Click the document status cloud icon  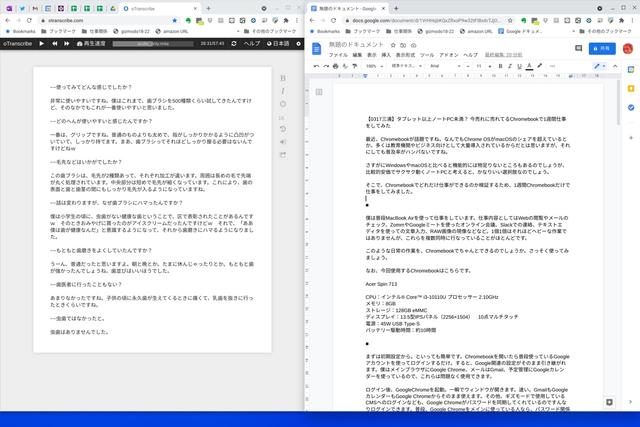click(x=413, y=45)
